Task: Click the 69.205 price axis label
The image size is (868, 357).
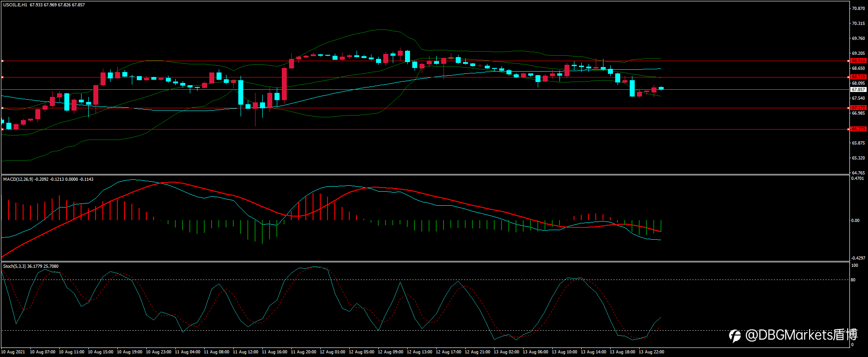Action: pos(858,53)
